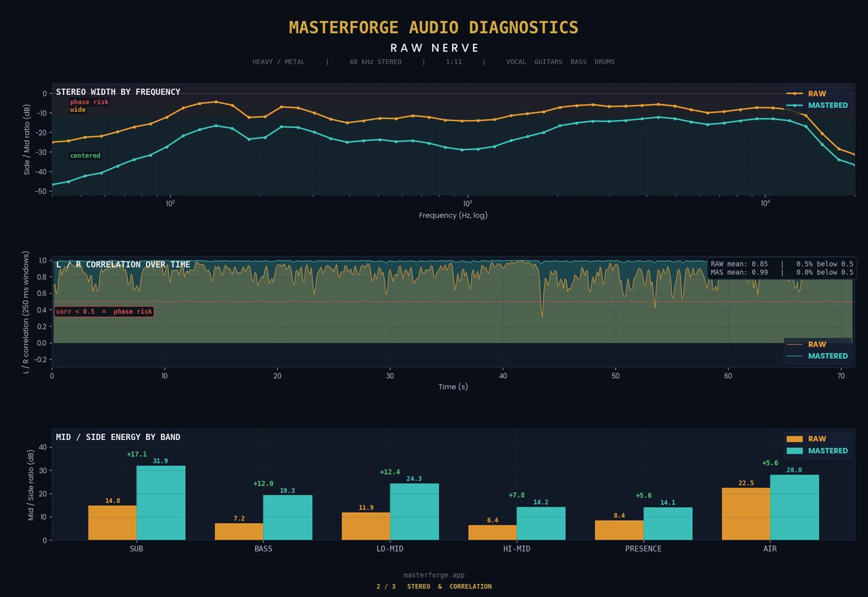
Task: Click MASTERED in the stereo width legend
Action: coord(827,106)
